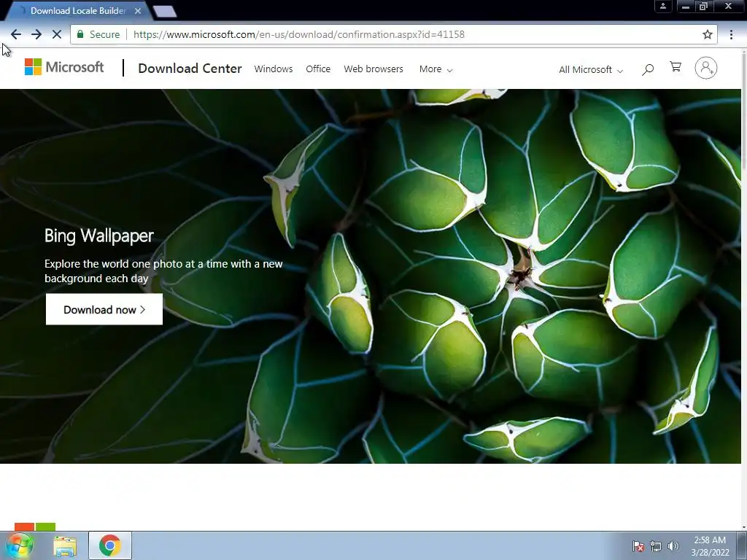Screen dimensions: 747x560
Task: Click the Microsoft logo
Action: (64, 67)
